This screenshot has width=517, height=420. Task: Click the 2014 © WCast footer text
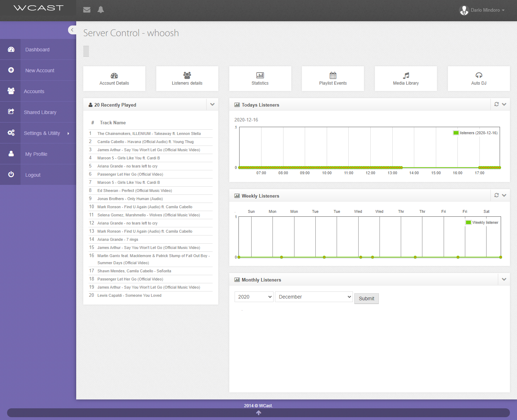click(258, 406)
